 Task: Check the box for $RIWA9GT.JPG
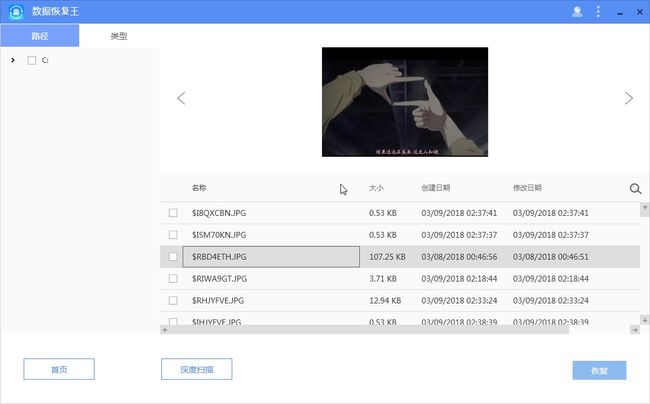point(173,279)
